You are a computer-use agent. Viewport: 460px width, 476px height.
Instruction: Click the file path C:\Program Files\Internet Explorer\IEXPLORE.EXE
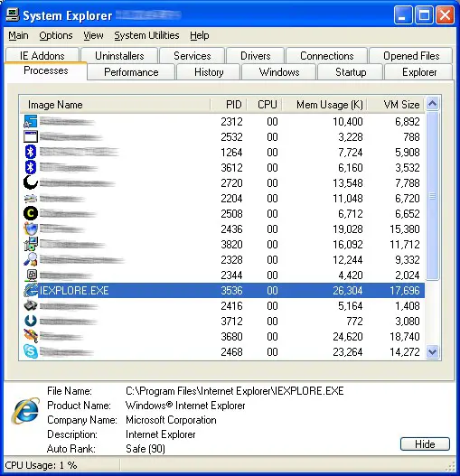click(235, 391)
